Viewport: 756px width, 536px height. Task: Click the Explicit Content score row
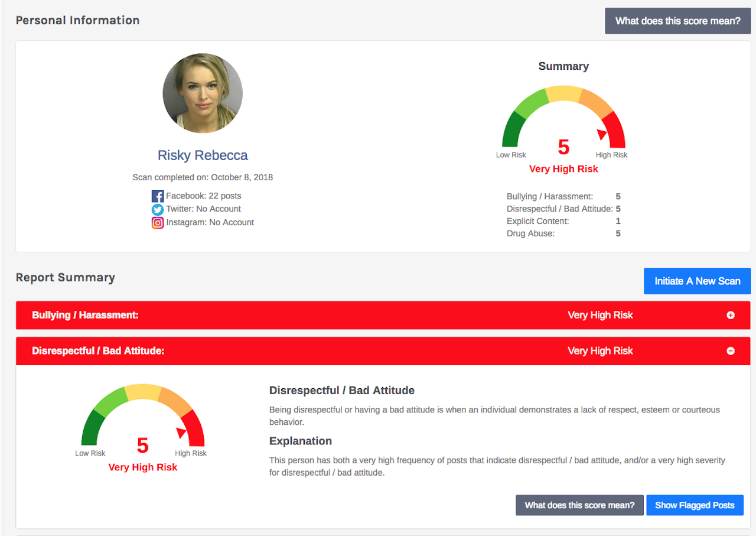tap(563, 221)
